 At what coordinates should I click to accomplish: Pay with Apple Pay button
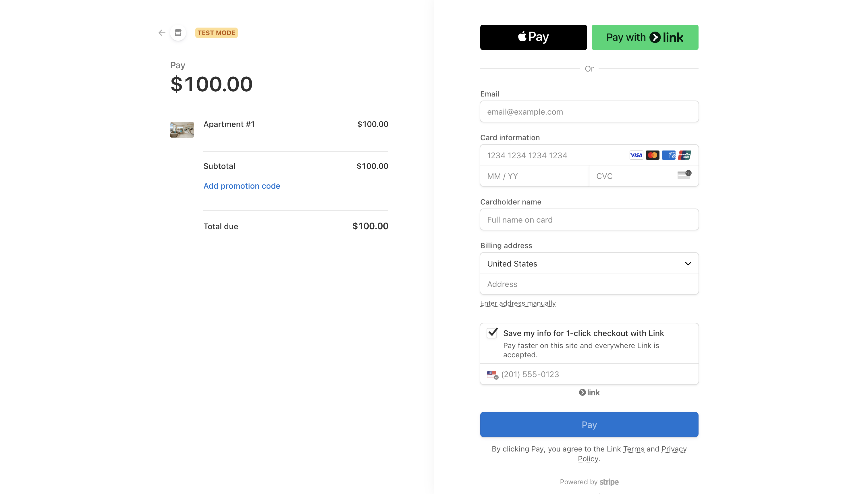click(533, 37)
